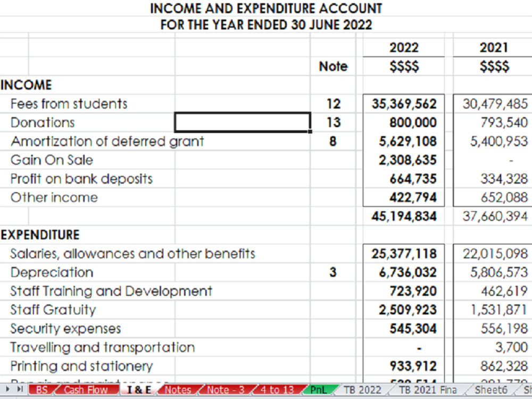
Task: Select the Income and Expenditure Account title
Action: (x=266, y=9)
